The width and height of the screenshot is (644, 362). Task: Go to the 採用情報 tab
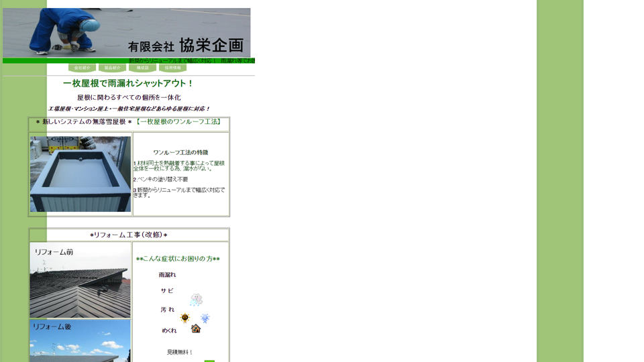172,68
